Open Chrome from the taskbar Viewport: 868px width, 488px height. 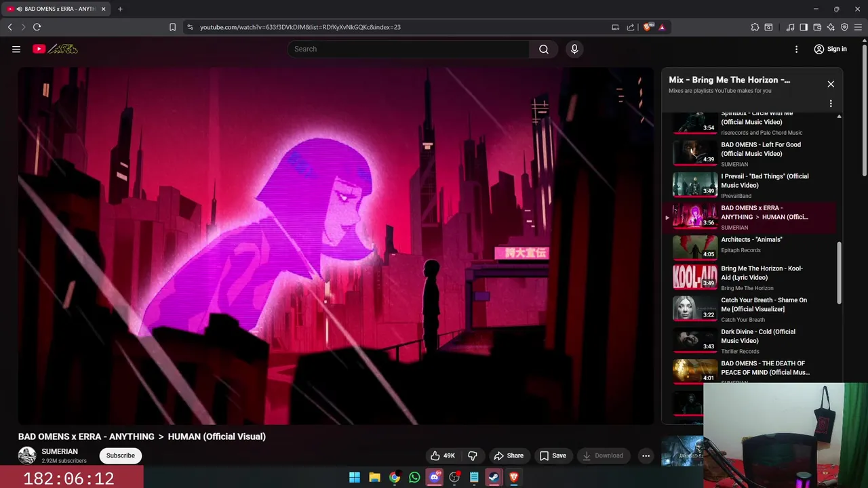(x=395, y=477)
